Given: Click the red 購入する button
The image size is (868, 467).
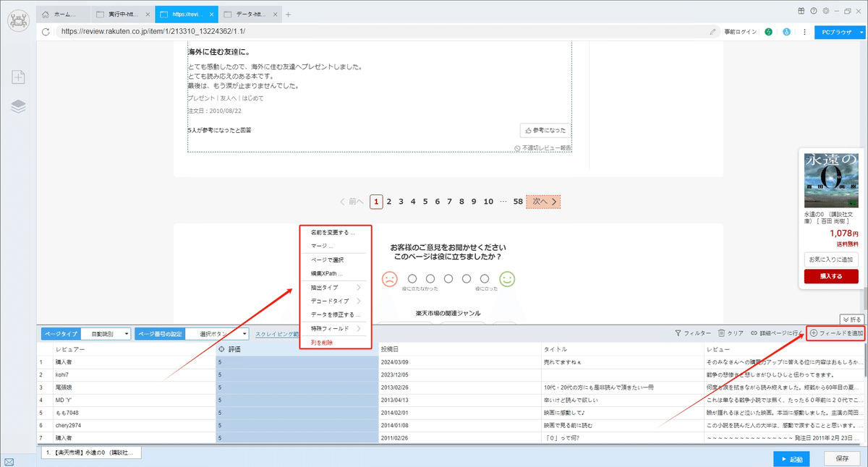Looking at the screenshot, I should [830, 276].
